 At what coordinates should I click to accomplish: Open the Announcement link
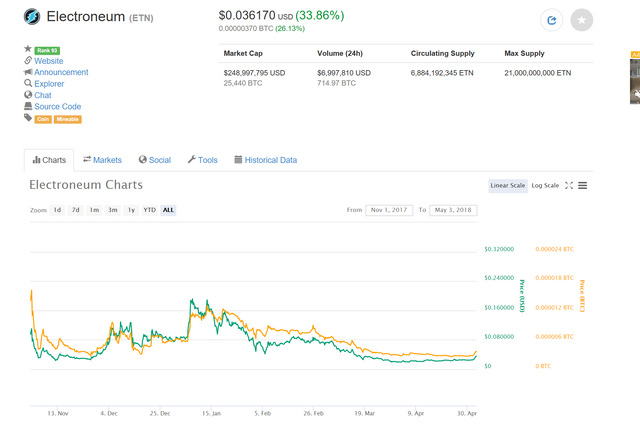tap(61, 72)
